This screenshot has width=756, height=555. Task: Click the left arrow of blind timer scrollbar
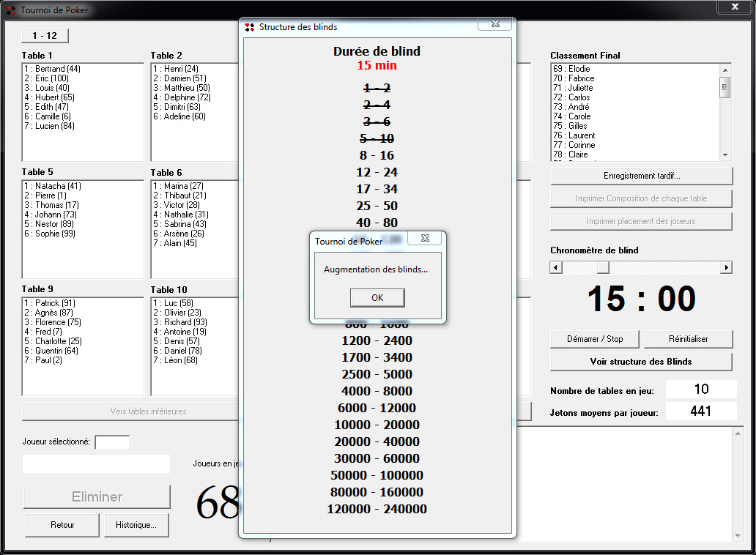click(556, 268)
